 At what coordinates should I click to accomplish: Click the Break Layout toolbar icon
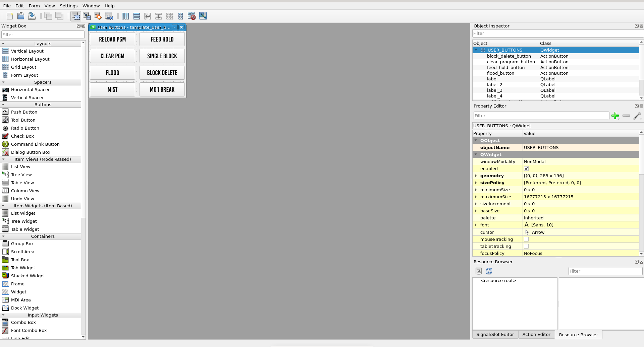point(192,16)
